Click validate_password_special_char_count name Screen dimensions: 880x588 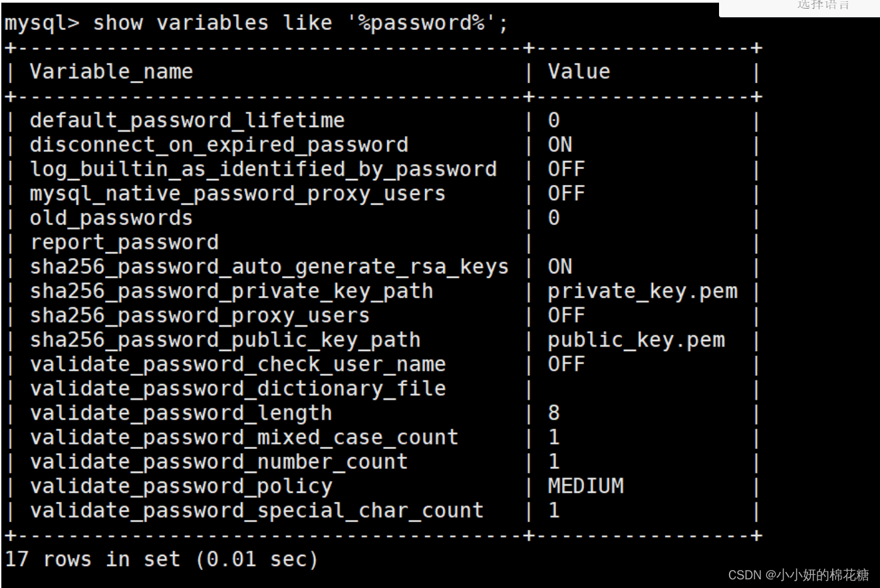tap(257, 511)
